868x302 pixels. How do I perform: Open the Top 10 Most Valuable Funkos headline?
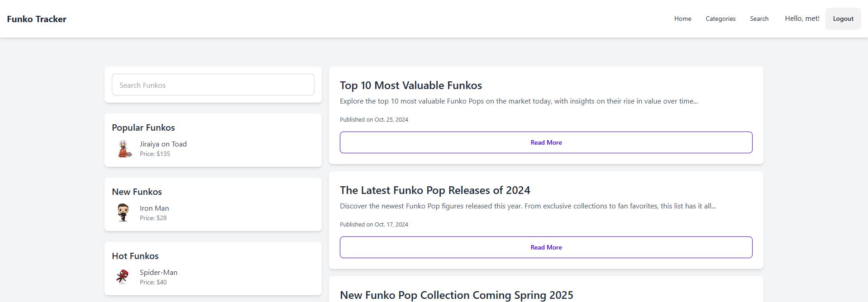(x=410, y=85)
